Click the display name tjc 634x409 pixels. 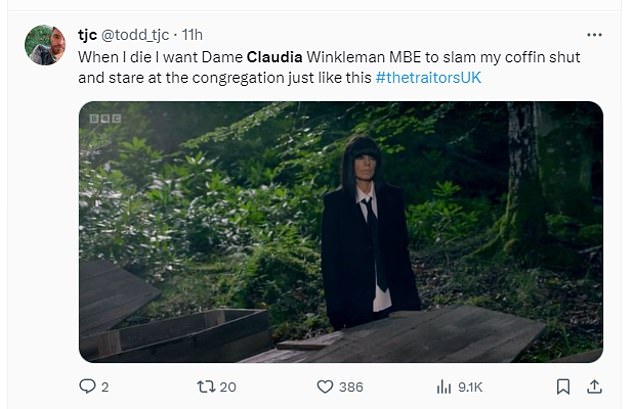point(87,35)
